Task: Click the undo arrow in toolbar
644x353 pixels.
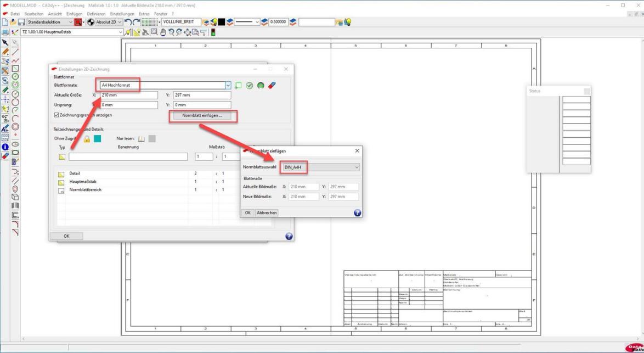Action: [128, 23]
